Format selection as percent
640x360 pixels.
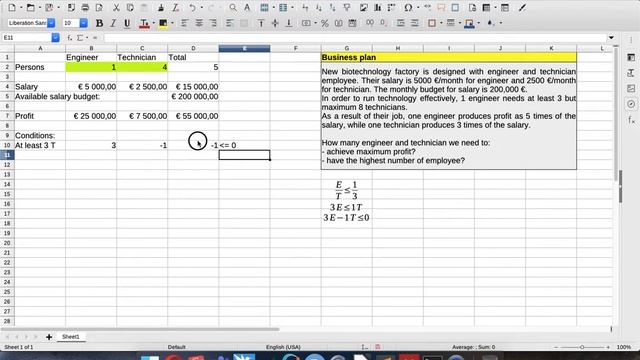tap(324, 23)
